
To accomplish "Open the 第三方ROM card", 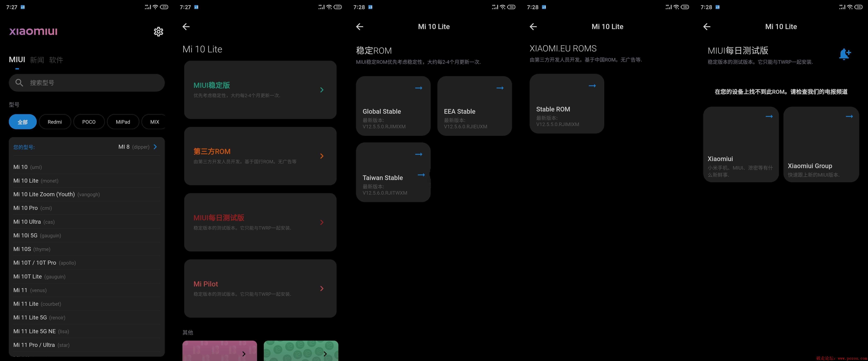I will click(x=260, y=156).
